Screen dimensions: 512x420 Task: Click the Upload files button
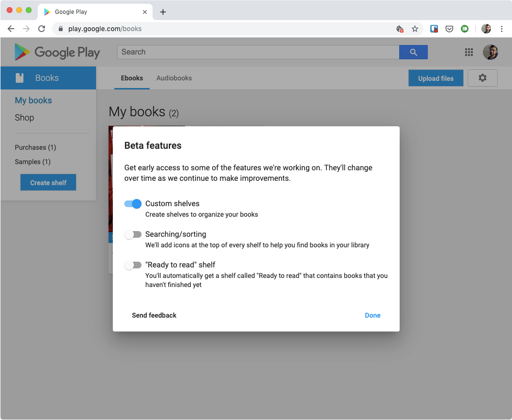[436, 77]
